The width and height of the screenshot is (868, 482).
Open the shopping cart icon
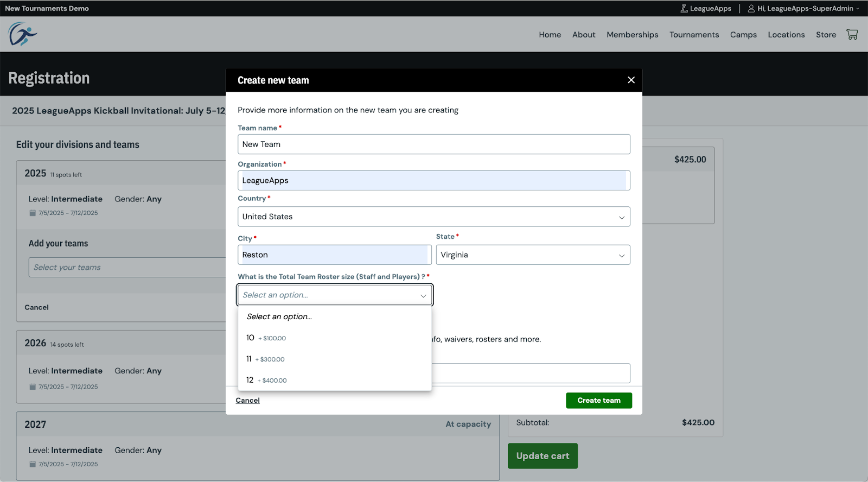point(852,34)
